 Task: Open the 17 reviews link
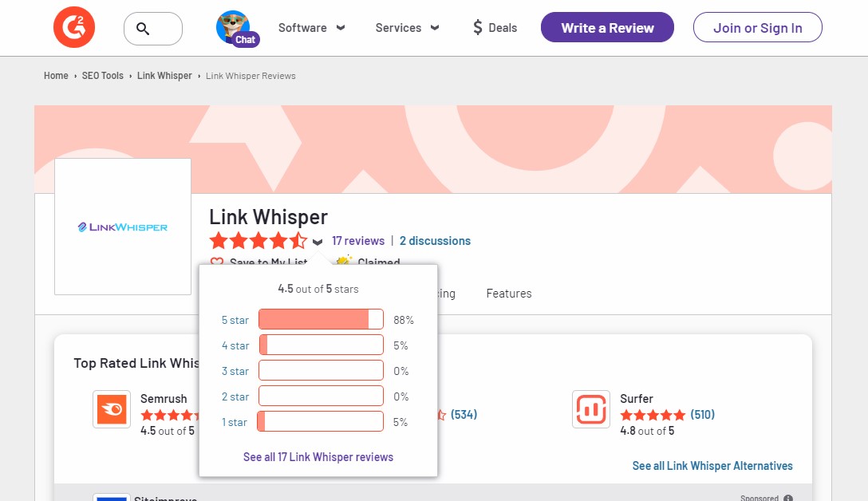tap(358, 241)
